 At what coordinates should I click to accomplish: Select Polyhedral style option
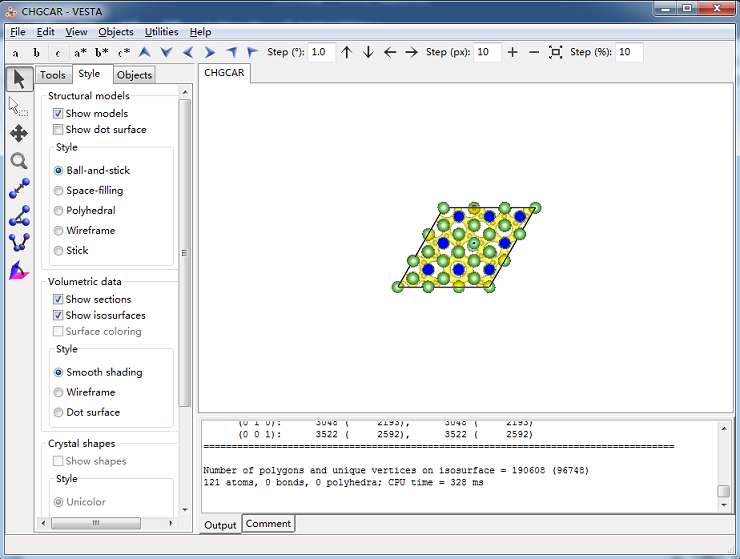pyautogui.click(x=58, y=211)
